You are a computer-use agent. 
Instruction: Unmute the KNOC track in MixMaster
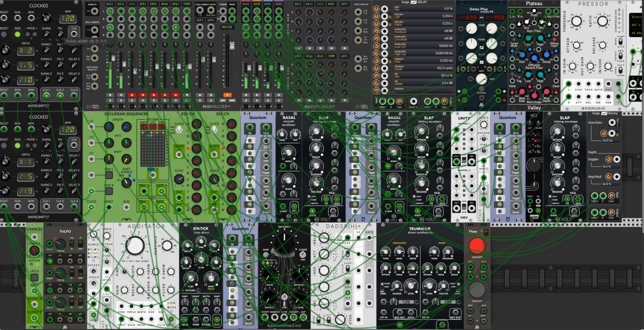click(x=153, y=95)
